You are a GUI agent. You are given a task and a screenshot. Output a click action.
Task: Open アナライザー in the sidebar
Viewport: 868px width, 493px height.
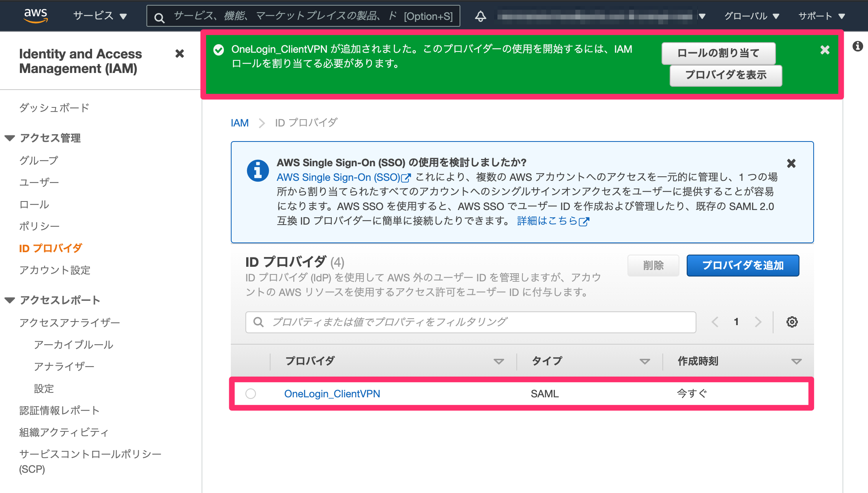click(x=64, y=367)
